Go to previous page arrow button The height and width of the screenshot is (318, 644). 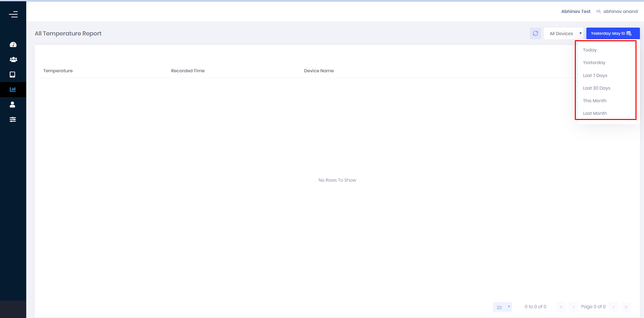pyautogui.click(x=573, y=307)
